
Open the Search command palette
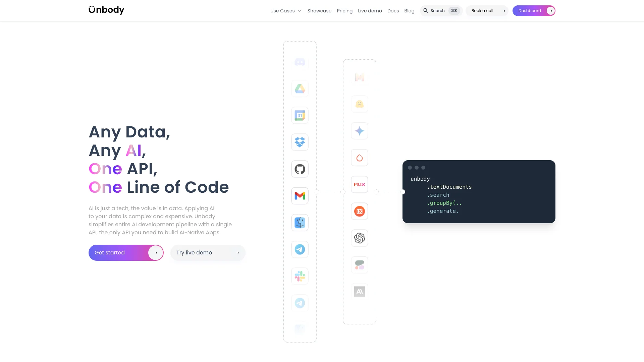coord(441,11)
